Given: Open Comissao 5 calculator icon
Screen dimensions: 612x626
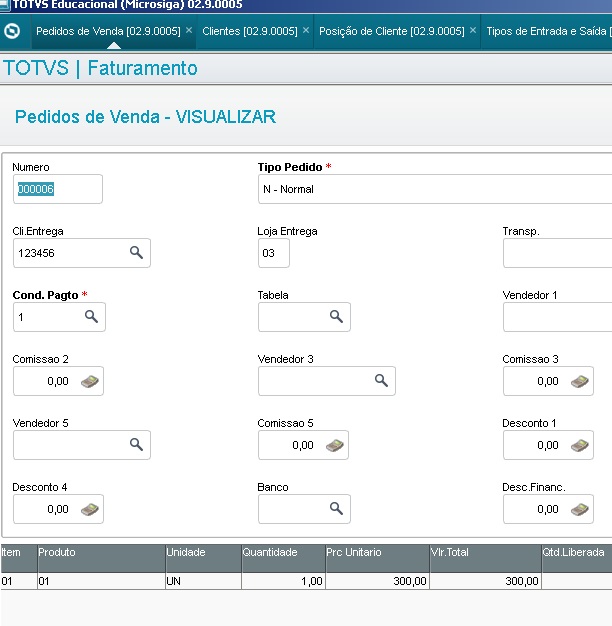Looking at the screenshot, I should pos(335,445).
